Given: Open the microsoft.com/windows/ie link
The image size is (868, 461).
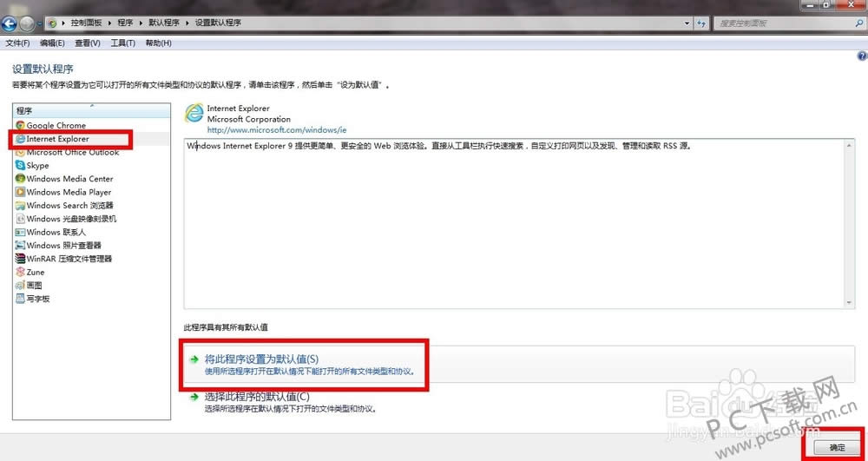Looking at the screenshot, I should point(276,129).
